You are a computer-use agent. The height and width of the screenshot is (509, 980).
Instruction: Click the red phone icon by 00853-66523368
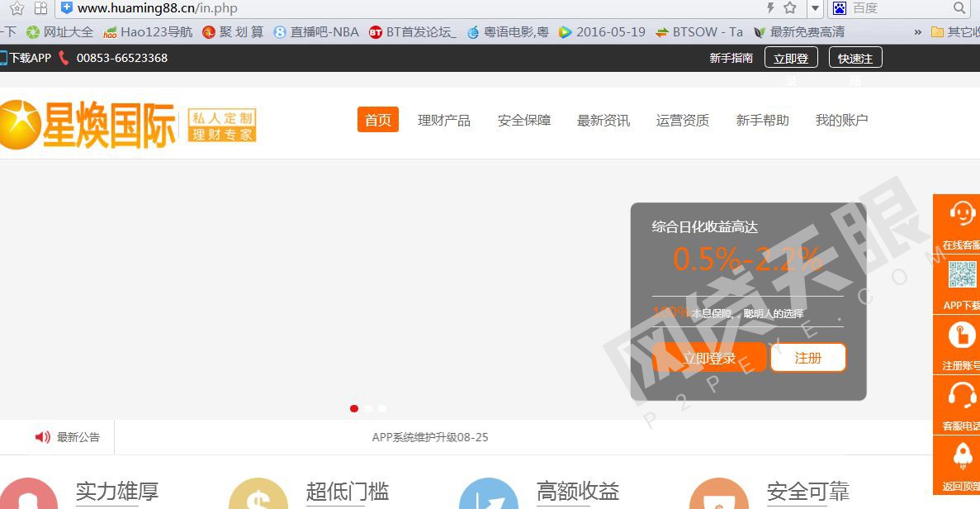64,58
